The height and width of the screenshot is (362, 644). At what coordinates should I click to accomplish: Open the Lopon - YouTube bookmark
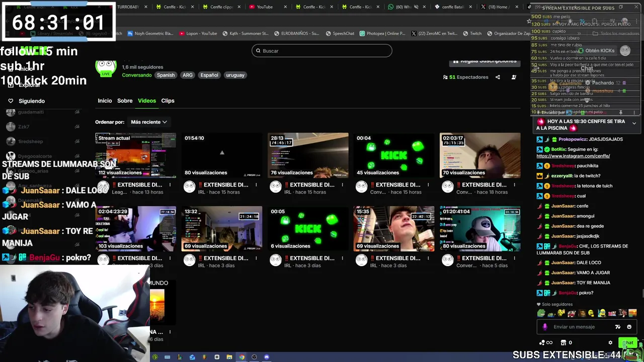(x=198, y=34)
